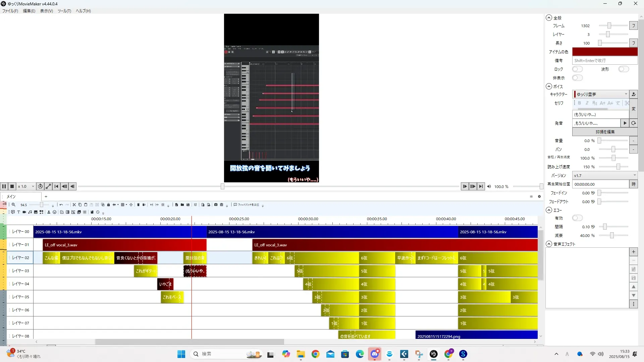Open the バージョン v1.7 dropdown
The width and height of the screenshot is (644, 362).
point(604,175)
